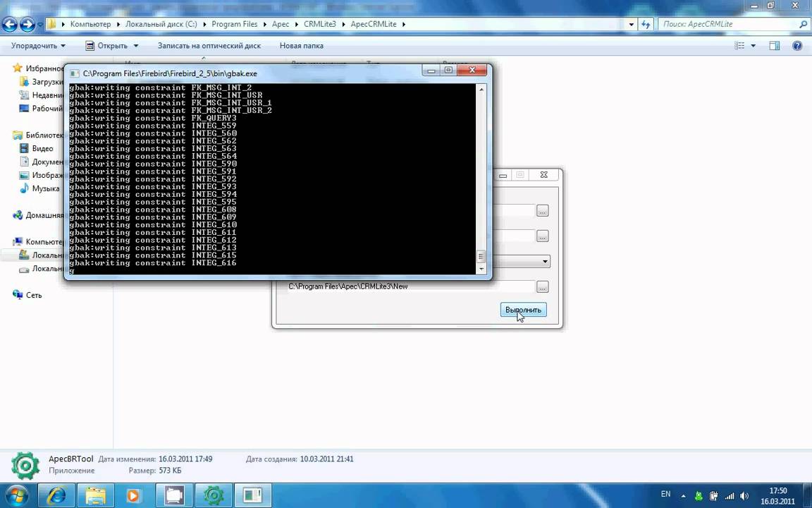Click the gbak console scrollbar thumb
Viewport: 812px width, 508px height.
point(481,257)
